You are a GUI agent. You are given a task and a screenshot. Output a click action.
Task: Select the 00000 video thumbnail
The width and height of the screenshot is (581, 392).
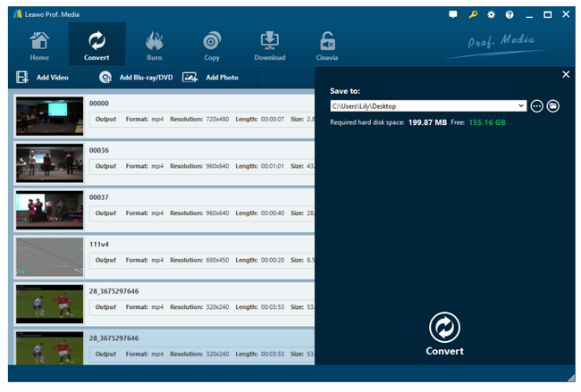tap(50, 116)
